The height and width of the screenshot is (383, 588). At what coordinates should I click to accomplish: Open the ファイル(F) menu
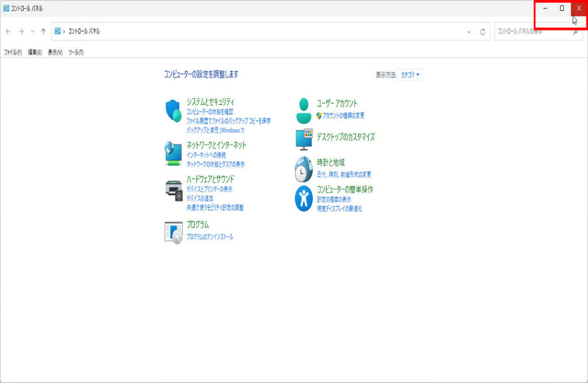click(x=13, y=52)
